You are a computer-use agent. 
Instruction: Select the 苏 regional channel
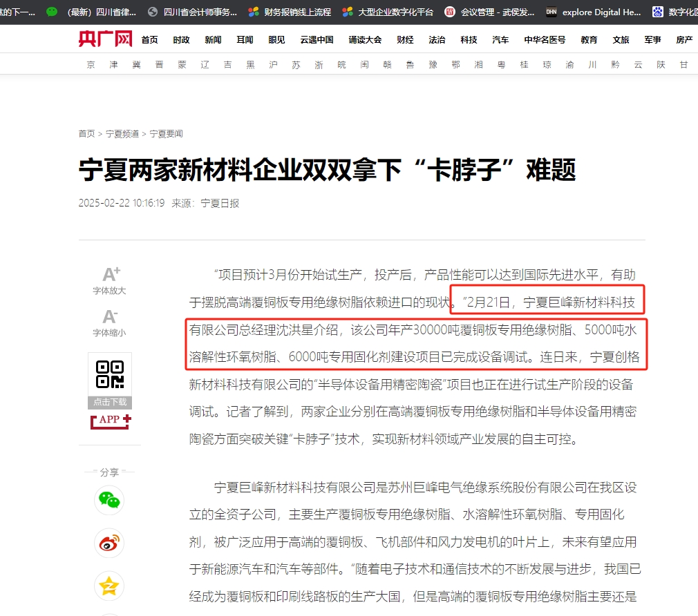[x=296, y=64]
